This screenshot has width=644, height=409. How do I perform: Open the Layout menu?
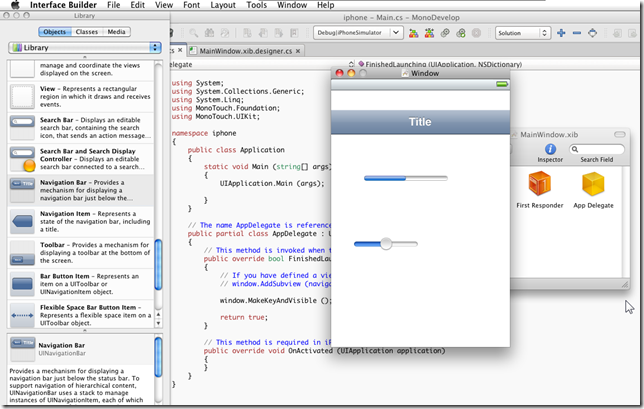(223, 5)
